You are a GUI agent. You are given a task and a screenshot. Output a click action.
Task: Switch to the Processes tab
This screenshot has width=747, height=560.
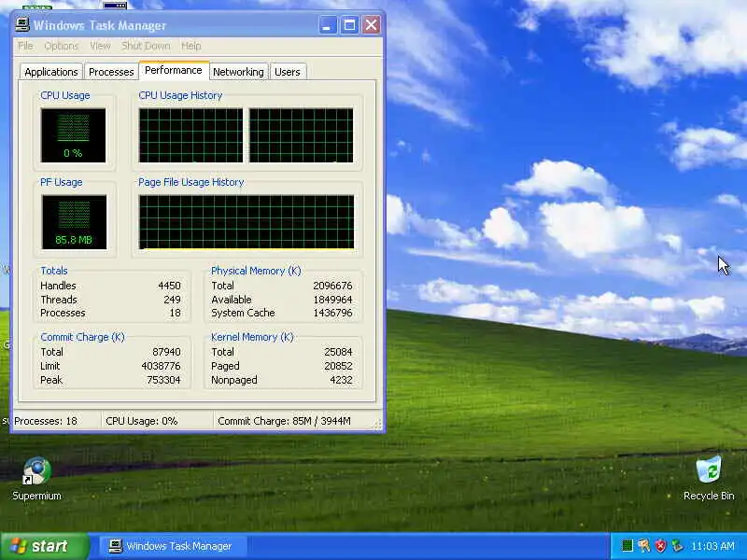coord(111,72)
